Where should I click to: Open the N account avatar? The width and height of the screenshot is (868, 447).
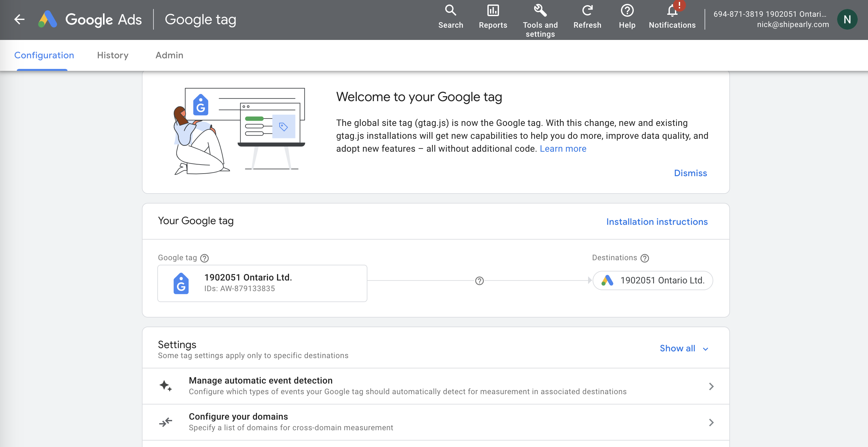coord(847,20)
